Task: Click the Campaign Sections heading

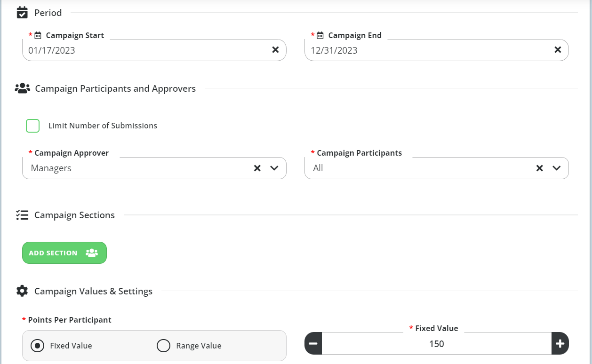Action: click(74, 215)
